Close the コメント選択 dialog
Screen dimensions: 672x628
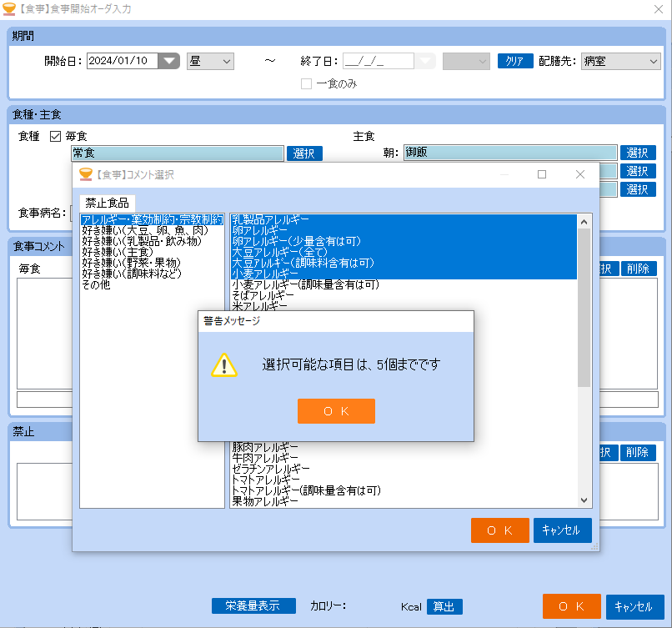pos(579,174)
